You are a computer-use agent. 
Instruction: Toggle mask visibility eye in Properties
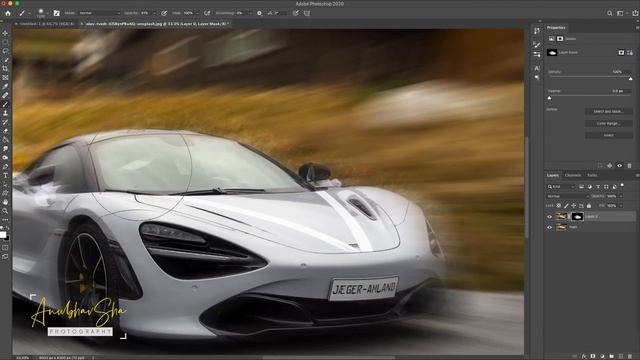click(620, 166)
